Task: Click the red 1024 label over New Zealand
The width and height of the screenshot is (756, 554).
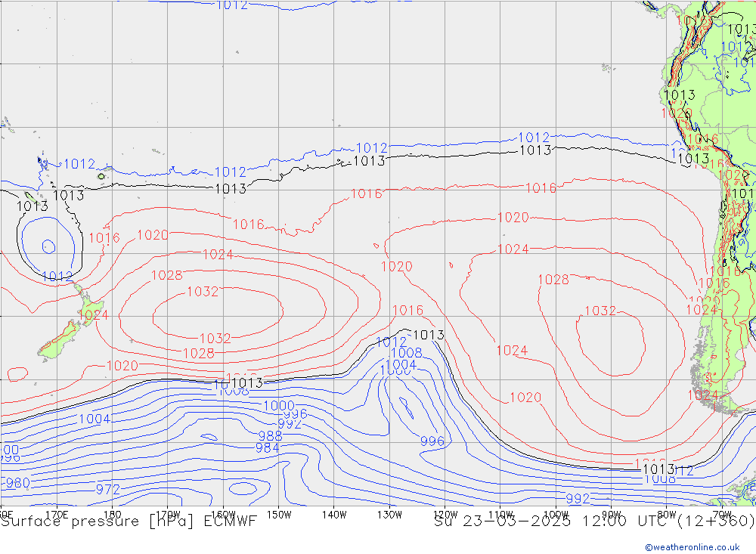Action: (94, 315)
